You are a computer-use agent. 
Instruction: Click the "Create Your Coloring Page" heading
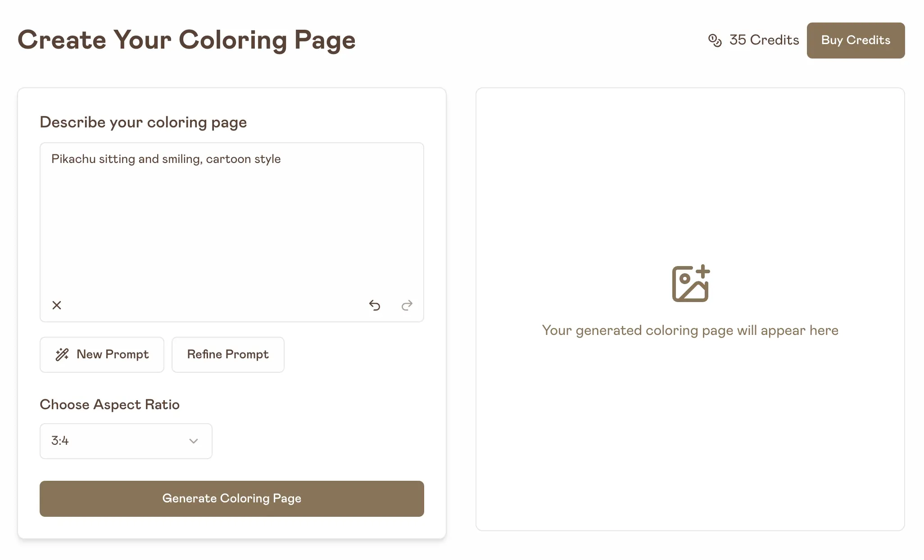pyautogui.click(x=186, y=40)
